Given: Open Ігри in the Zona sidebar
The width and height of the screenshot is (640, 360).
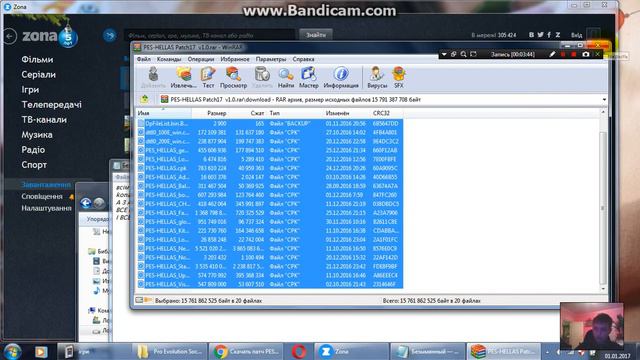Looking at the screenshot, I should click(x=30, y=90).
